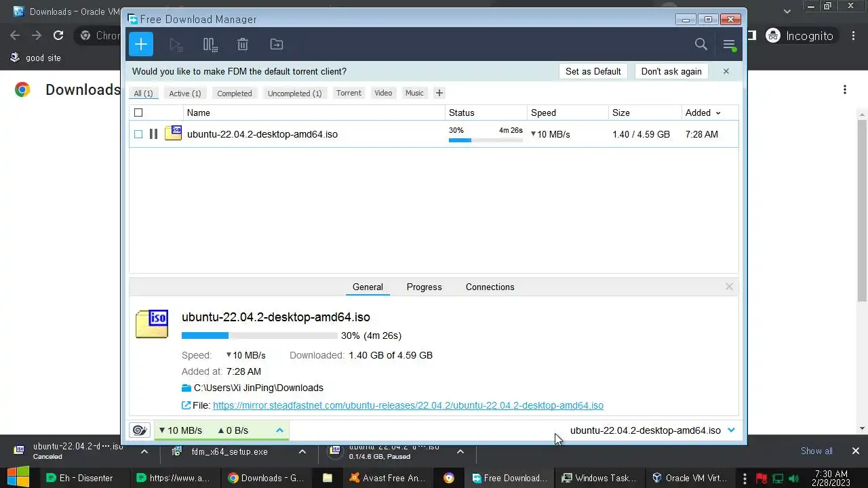Click the large ISO icon in the General panel
The image size is (868, 488).
point(152,324)
